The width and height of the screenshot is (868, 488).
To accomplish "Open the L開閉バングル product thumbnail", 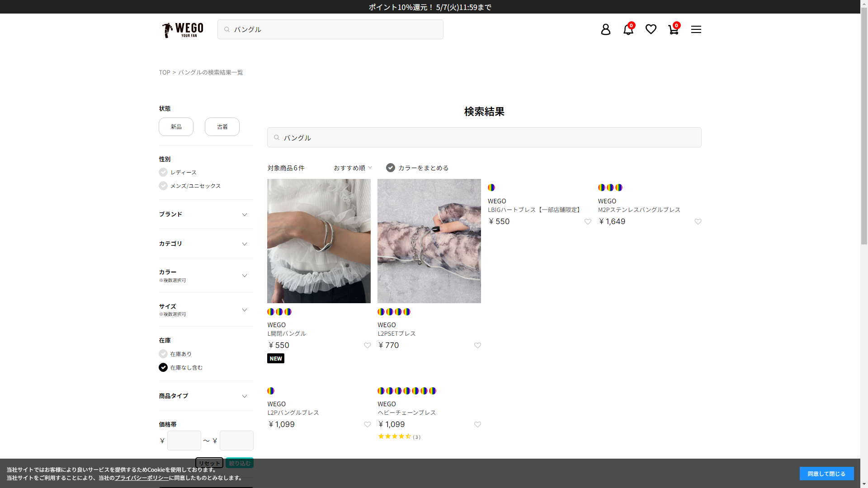I will point(319,241).
